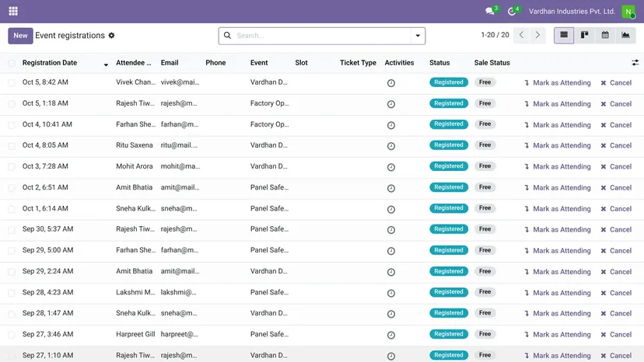Sort by Status column header
Screen dimensions: 644x362
[x=439, y=63]
